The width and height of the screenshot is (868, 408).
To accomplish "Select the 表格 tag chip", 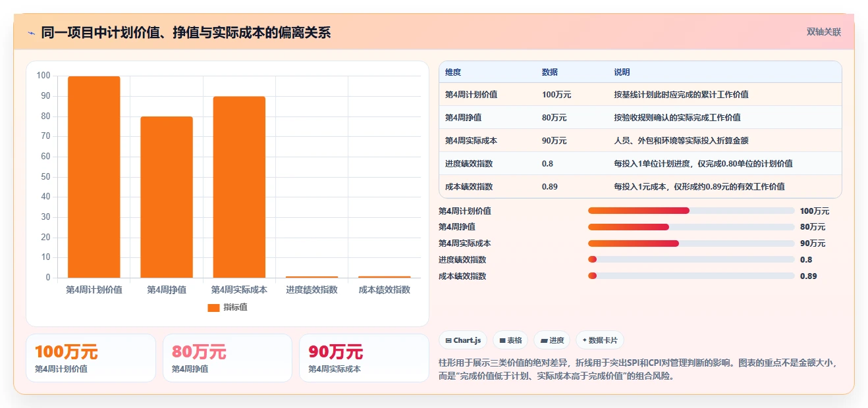I will point(511,340).
